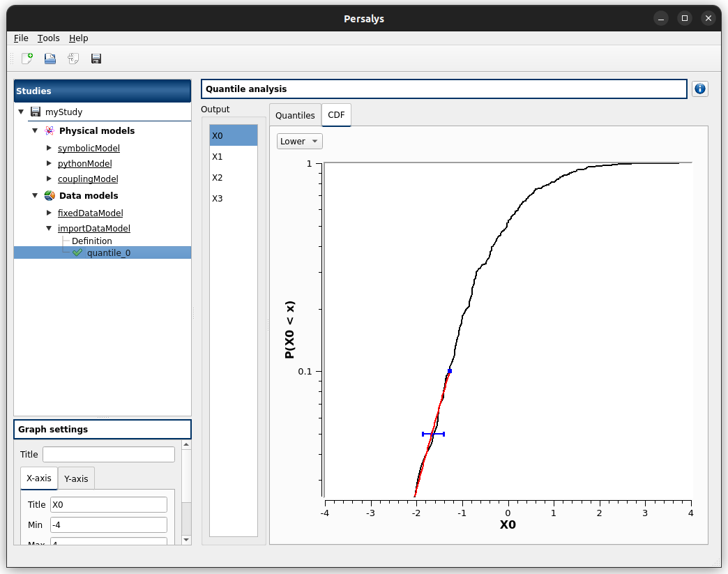Click the Save study toolbar icon
The height and width of the screenshot is (574, 728).
pos(96,59)
